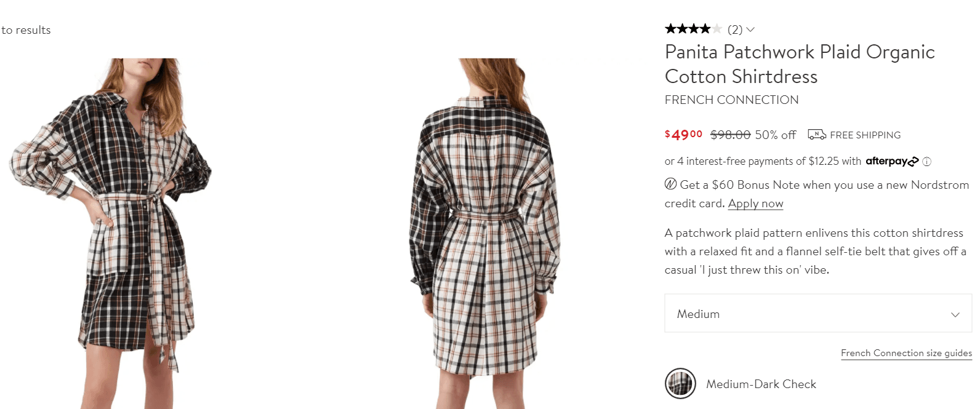Click the afterpay logo
Viewport: 980px width, 409px height.
[892, 161]
